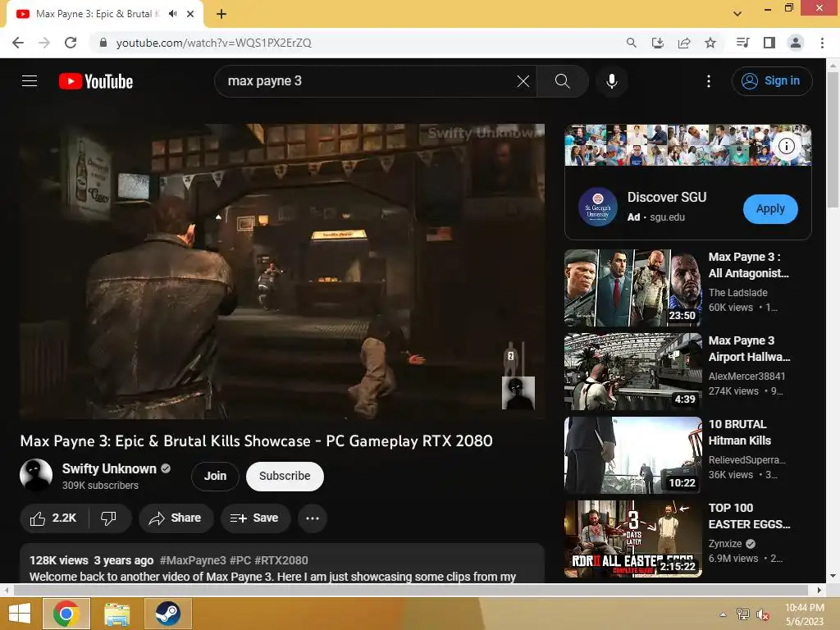This screenshot has width=840, height=630.
Task: Click the #MaxPayne3 hashtag
Action: [x=193, y=560]
